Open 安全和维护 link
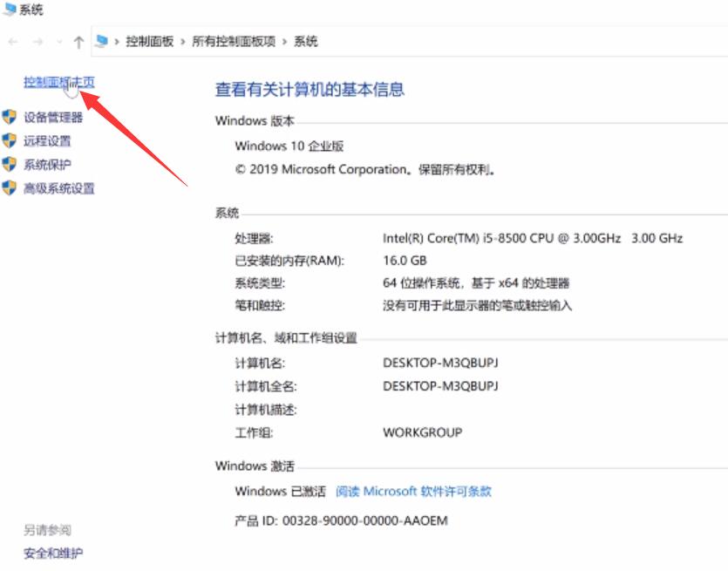This screenshot has height=571, width=728. point(53,553)
